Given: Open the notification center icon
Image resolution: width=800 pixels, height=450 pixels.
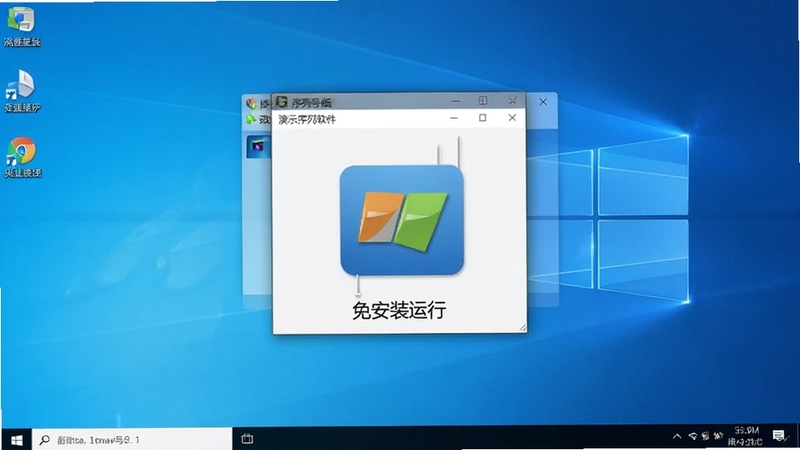Looking at the screenshot, I should [x=779, y=436].
